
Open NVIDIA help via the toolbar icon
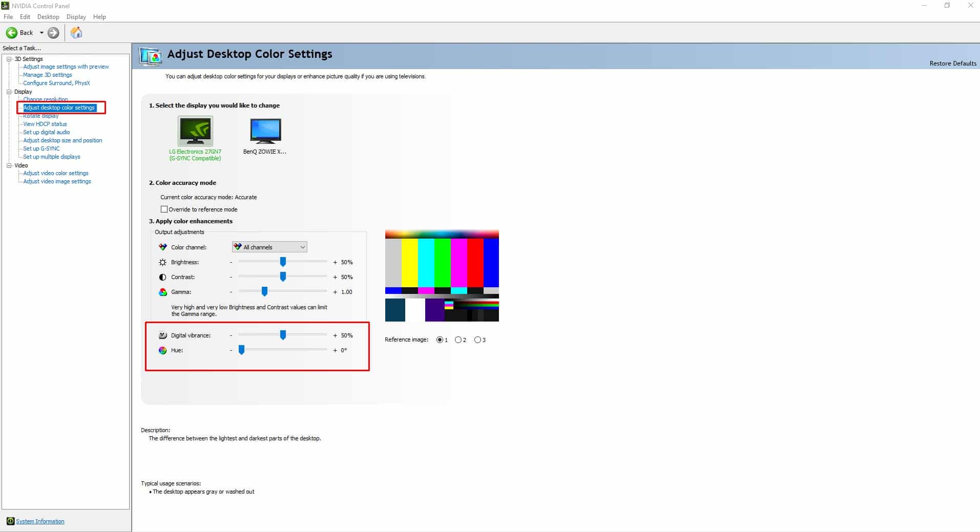point(76,33)
